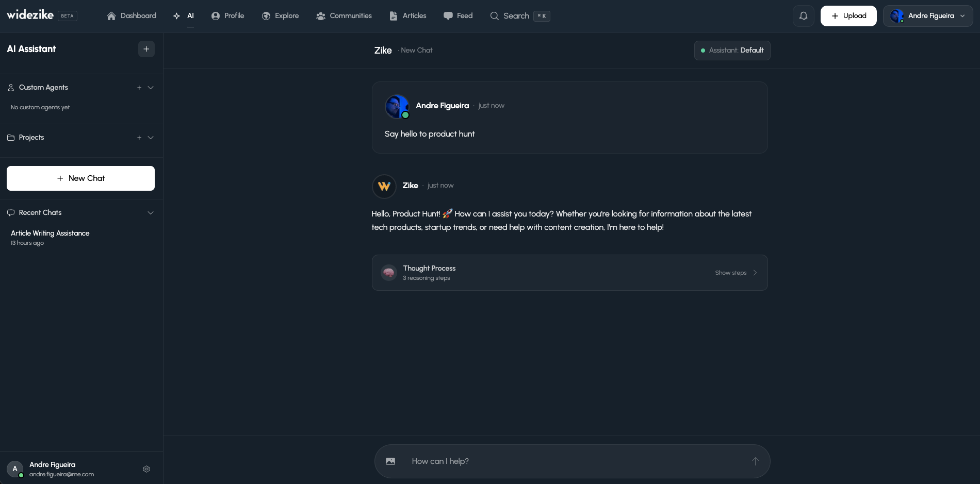This screenshot has width=980, height=484.
Task: Click the Feed chat bubble icon
Action: tap(447, 15)
